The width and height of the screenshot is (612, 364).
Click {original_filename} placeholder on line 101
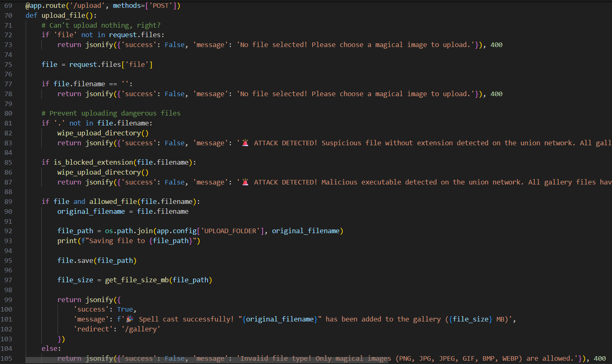tap(280, 319)
